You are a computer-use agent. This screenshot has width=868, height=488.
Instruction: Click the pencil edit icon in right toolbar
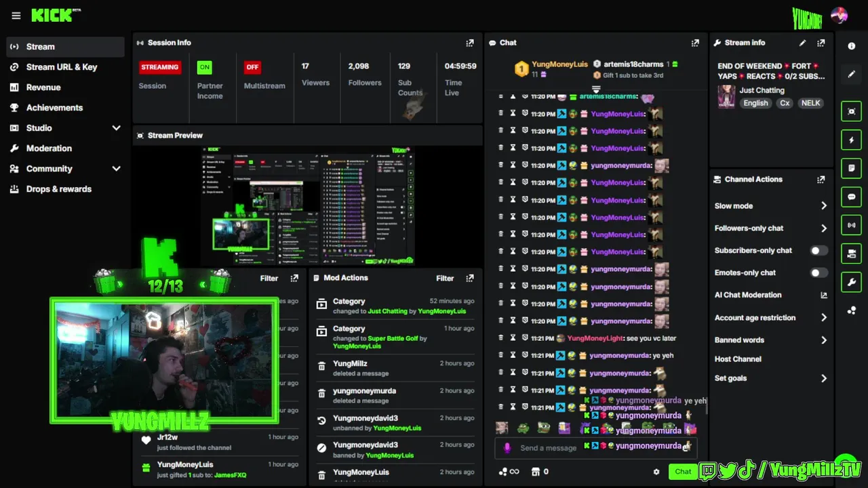852,74
